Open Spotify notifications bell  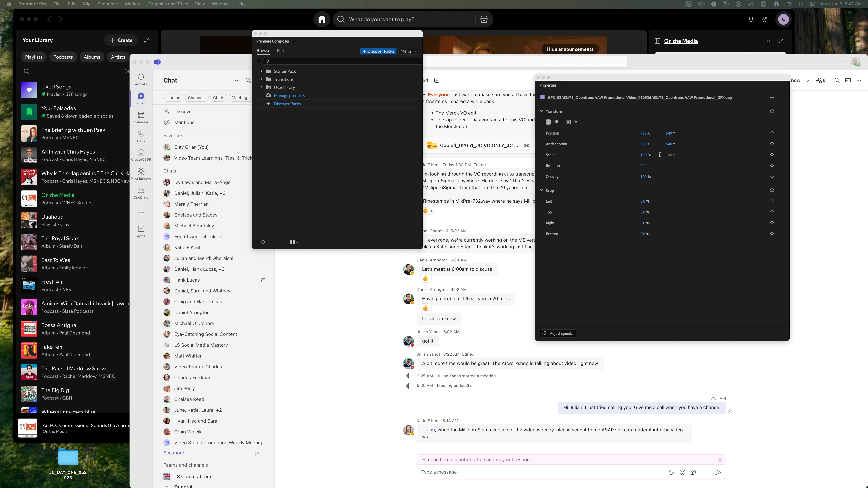pyautogui.click(x=751, y=19)
